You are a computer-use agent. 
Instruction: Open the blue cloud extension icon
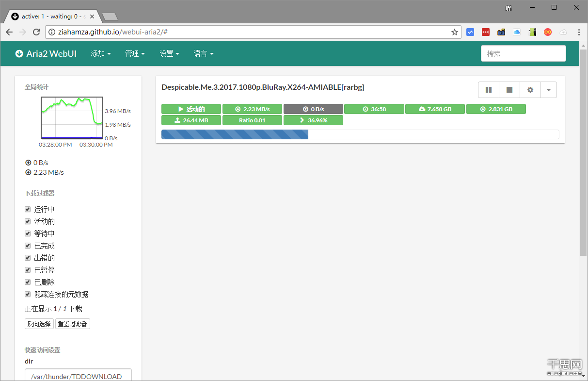point(517,32)
